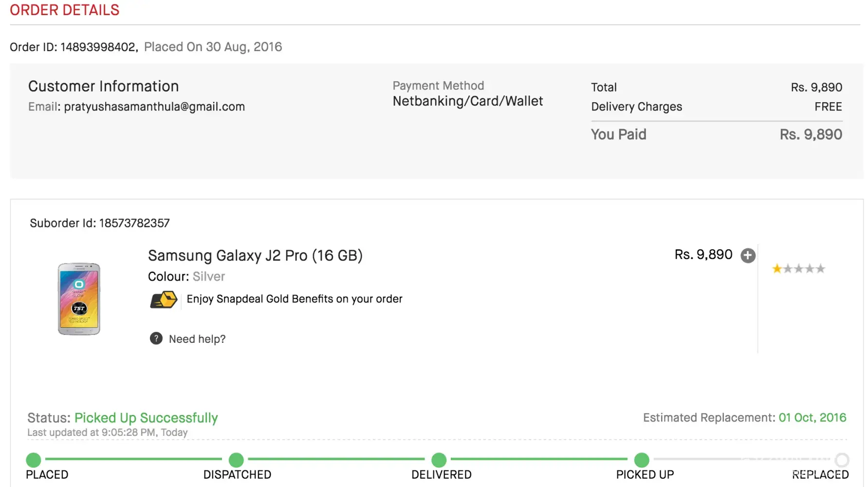This screenshot has width=868, height=487.
Task: Click the Netbanking/Card/Wallet payment method text
Action: (x=468, y=101)
